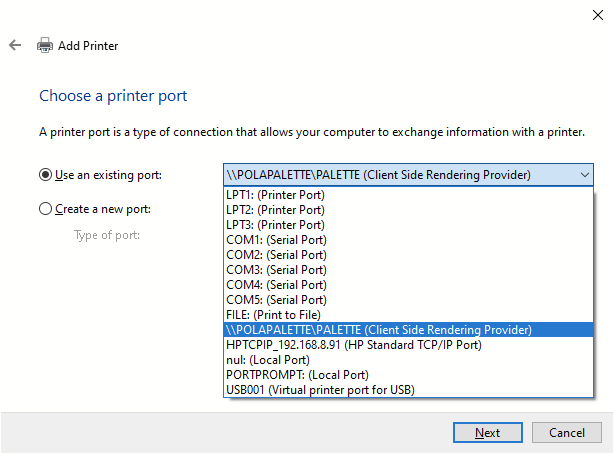Screen dimensions: 614x454
Task: Click the Cancel button
Action: click(566, 433)
